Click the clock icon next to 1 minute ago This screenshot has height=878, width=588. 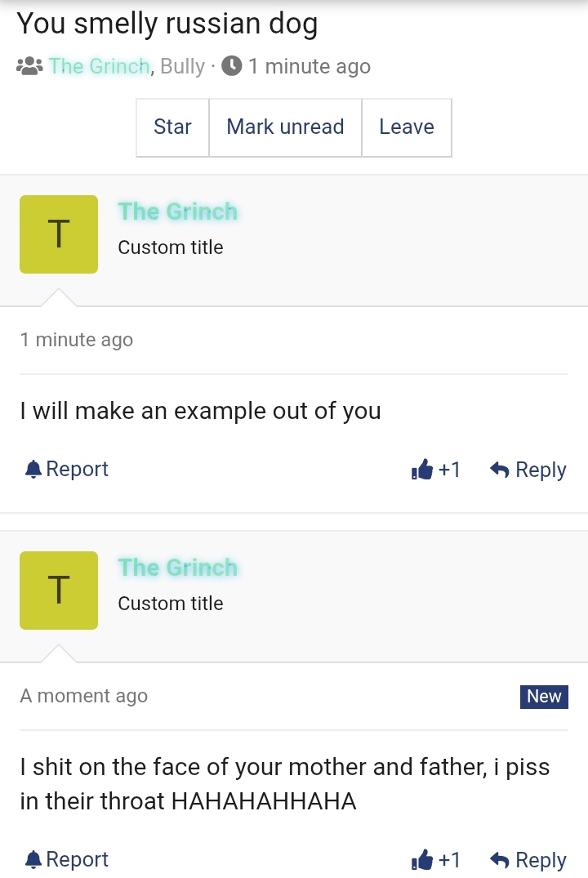[232, 66]
